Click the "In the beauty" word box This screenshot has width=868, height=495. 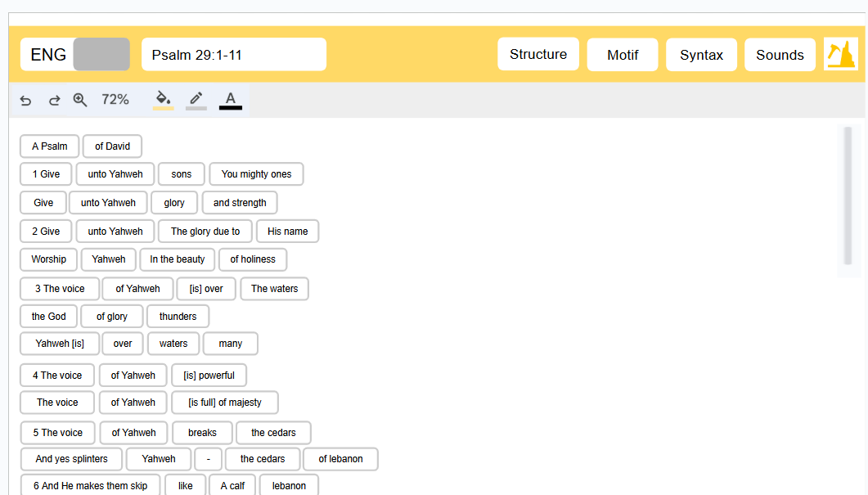178,259
